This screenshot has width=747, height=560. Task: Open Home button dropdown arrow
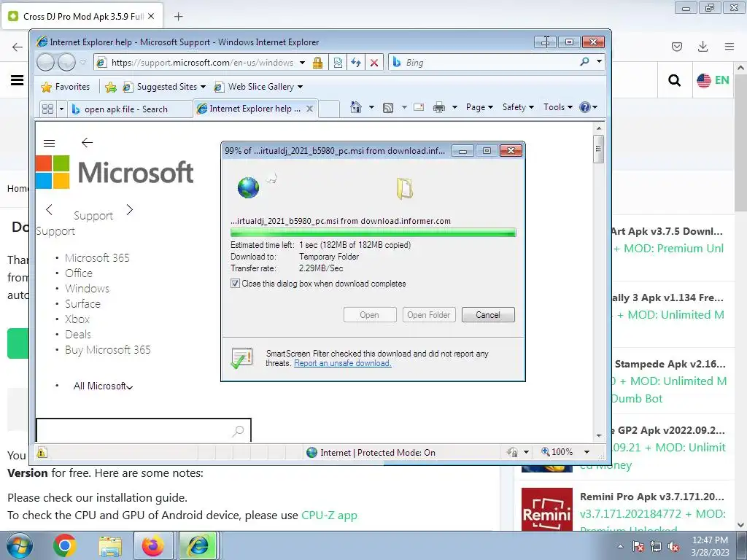pos(371,107)
